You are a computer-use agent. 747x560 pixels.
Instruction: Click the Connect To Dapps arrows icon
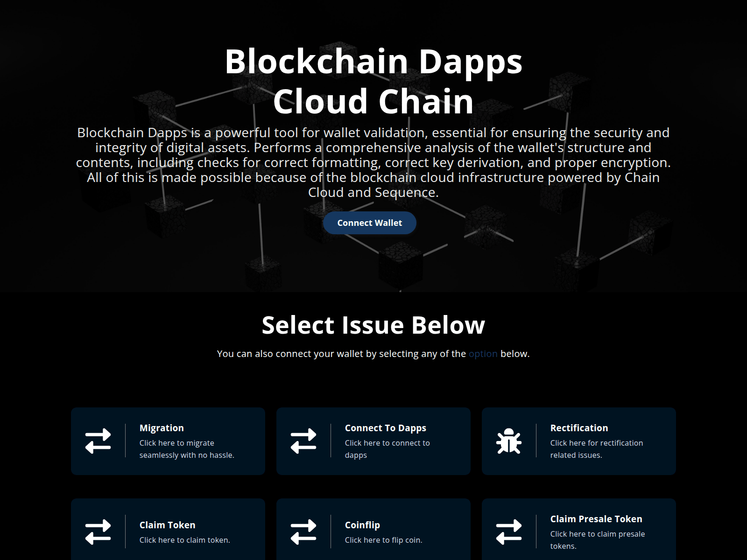coord(303,441)
